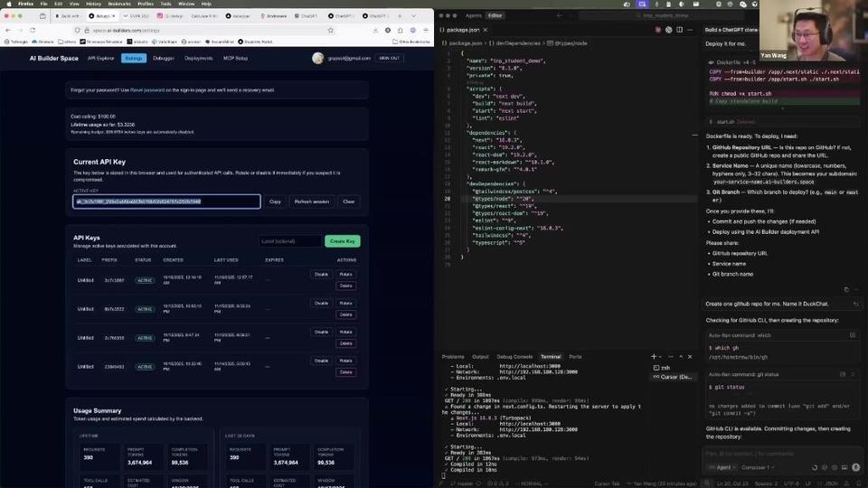Clear the active API key
This screenshot has width=868, height=488.
click(x=349, y=202)
